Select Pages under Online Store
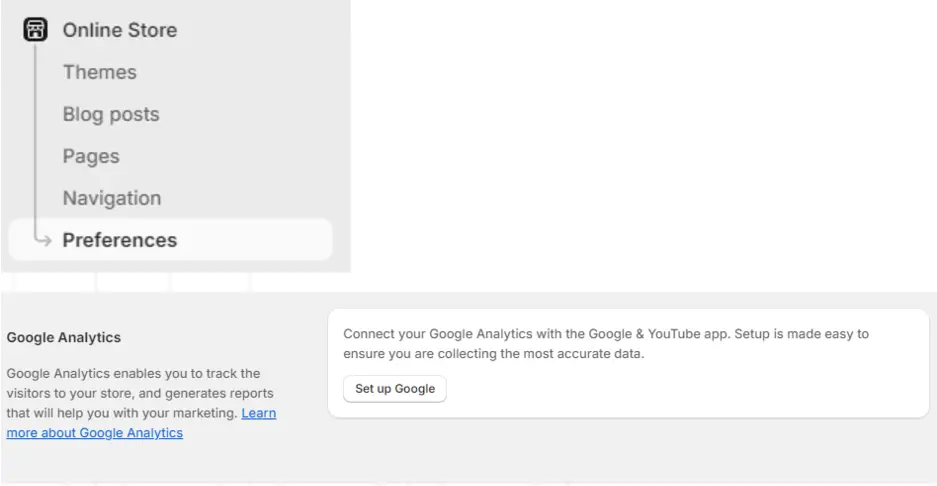Image resolution: width=937 pixels, height=486 pixels. tap(91, 157)
